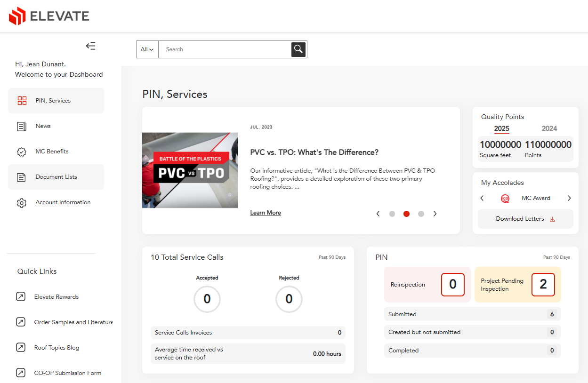
Task: Click the Document Lists sidebar icon
Action: (22, 176)
